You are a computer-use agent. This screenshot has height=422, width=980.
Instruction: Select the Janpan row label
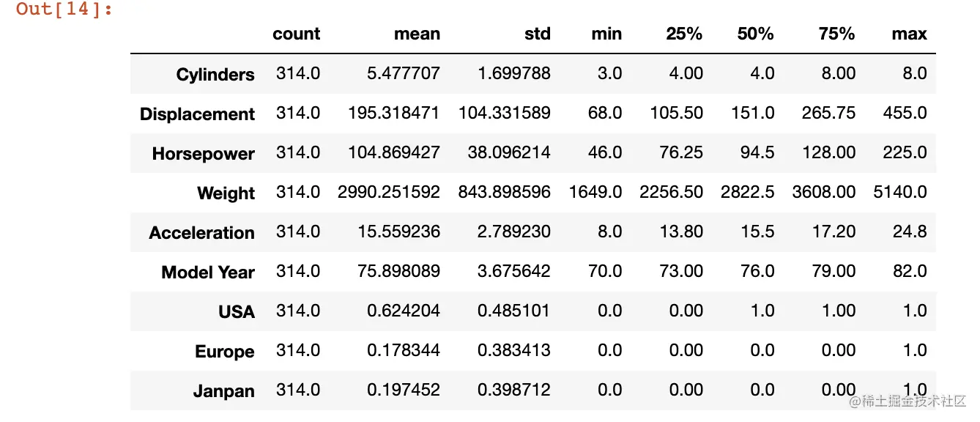coord(224,391)
